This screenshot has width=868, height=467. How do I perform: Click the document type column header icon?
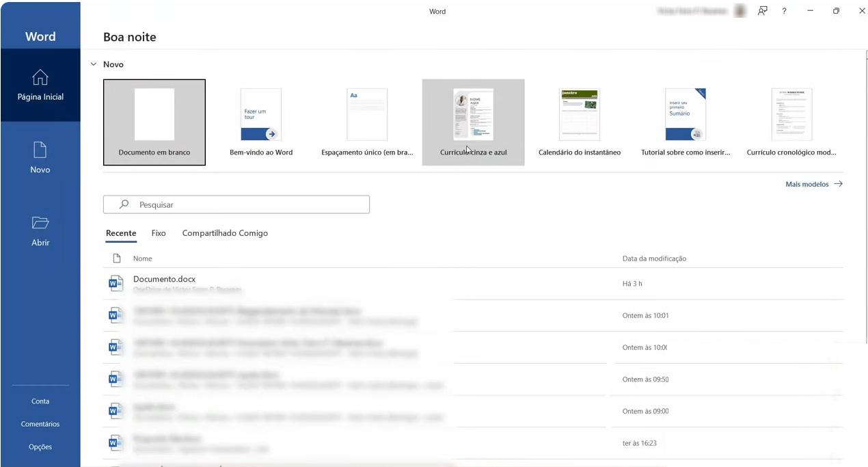click(x=117, y=258)
